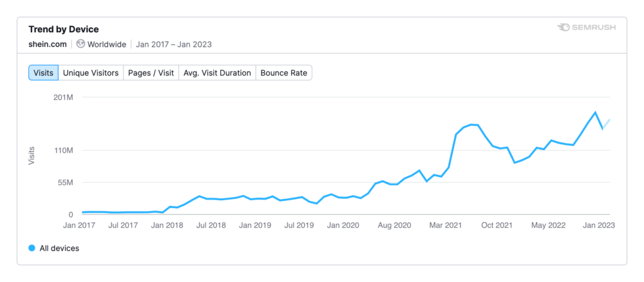The width and height of the screenshot is (644, 282).
Task: Click the Jan 2018 x-axis label
Action: [x=166, y=225]
